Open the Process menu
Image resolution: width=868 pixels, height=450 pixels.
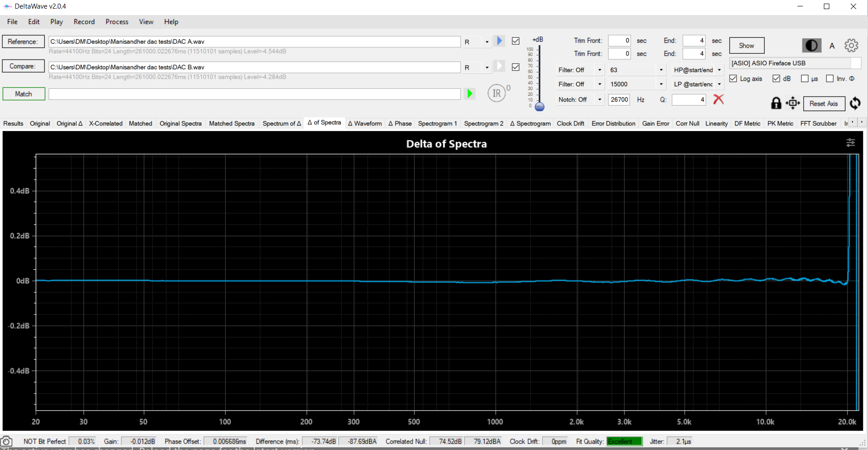pyautogui.click(x=117, y=22)
